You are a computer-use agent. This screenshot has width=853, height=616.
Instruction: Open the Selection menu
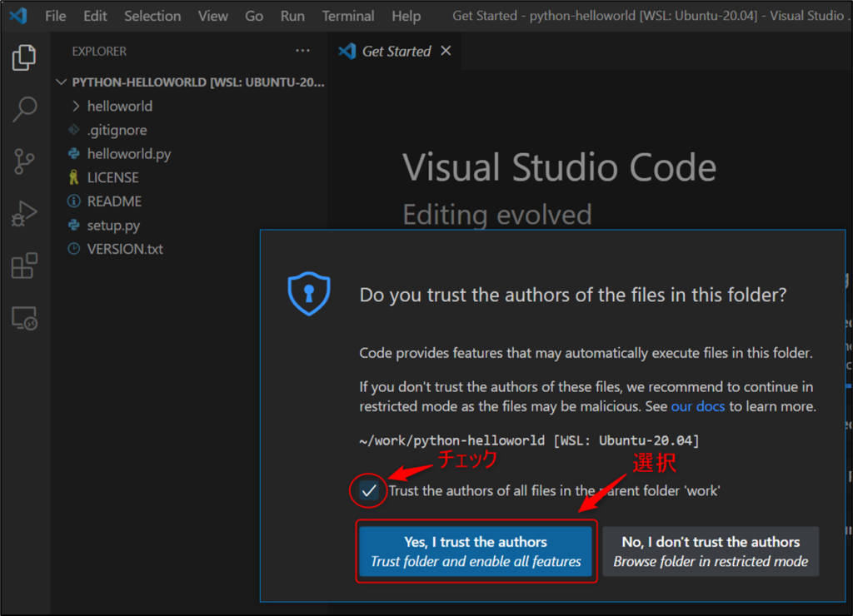152,16
